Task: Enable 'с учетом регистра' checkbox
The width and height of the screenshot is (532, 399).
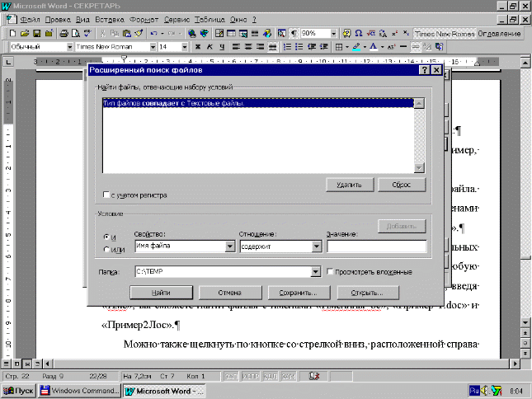Action: point(106,195)
